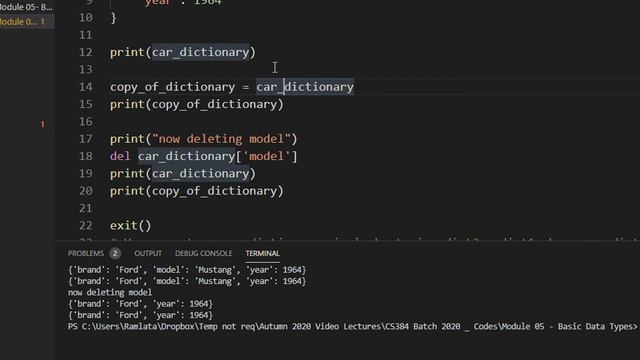Click 'print(car_dictionary)' on line 19
The image size is (640, 360).
click(x=183, y=174)
